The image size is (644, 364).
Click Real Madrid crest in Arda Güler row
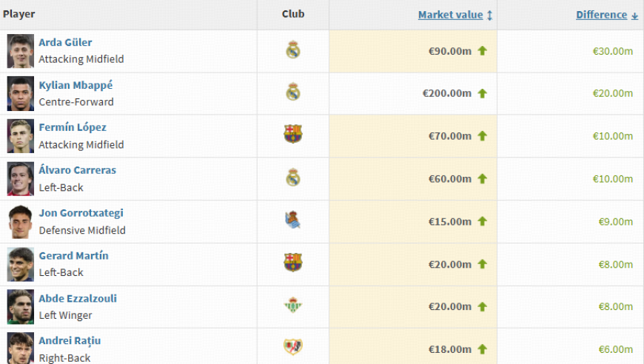(x=293, y=50)
